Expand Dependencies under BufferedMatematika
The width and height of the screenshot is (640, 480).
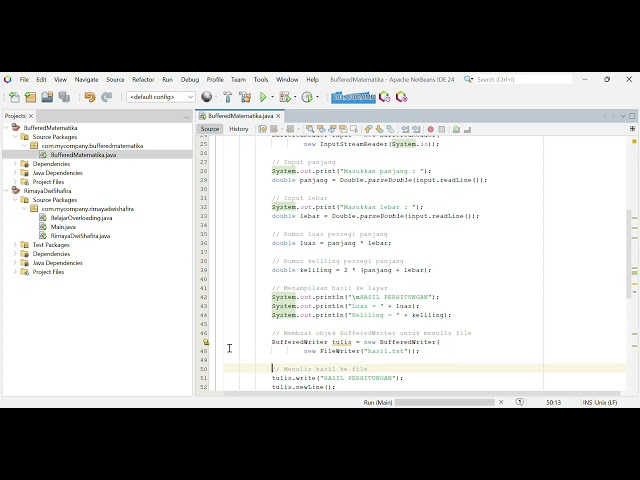(15, 164)
